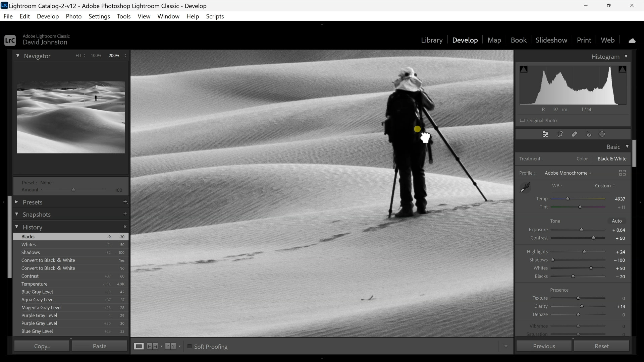Pick the White Balance eyedropper
This screenshot has height=362, width=644.
tap(525, 188)
